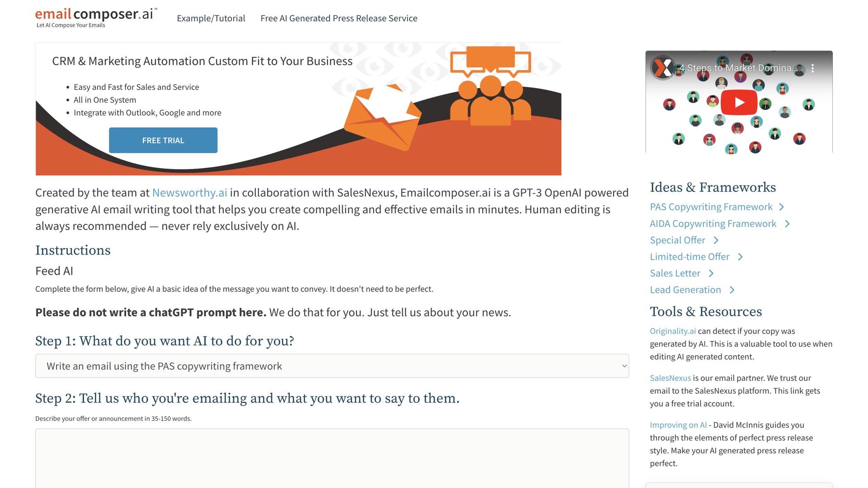The image size is (868, 488).
Task: Open the SalesNexus partner link
Action: 670,378
